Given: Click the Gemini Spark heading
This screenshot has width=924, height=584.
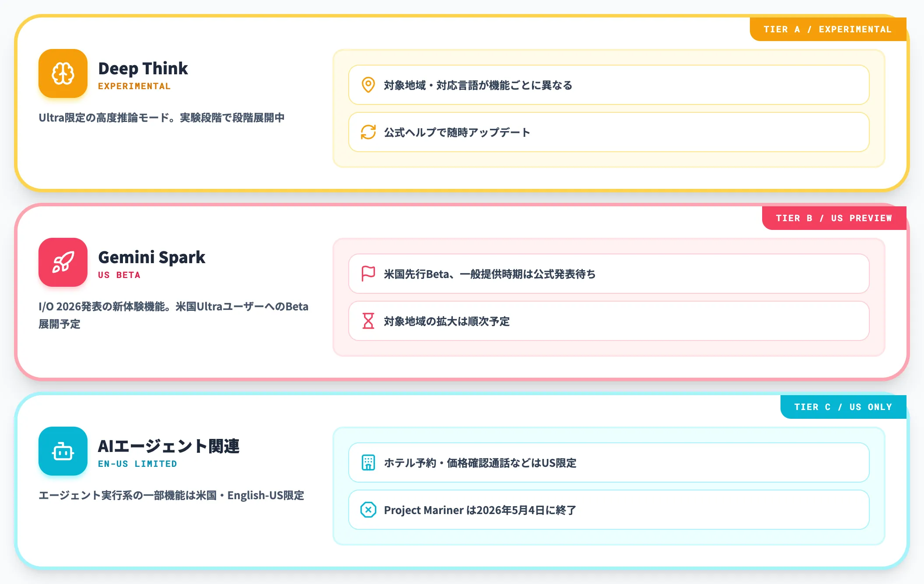Looking at the screenshot, I should point(151,257).
